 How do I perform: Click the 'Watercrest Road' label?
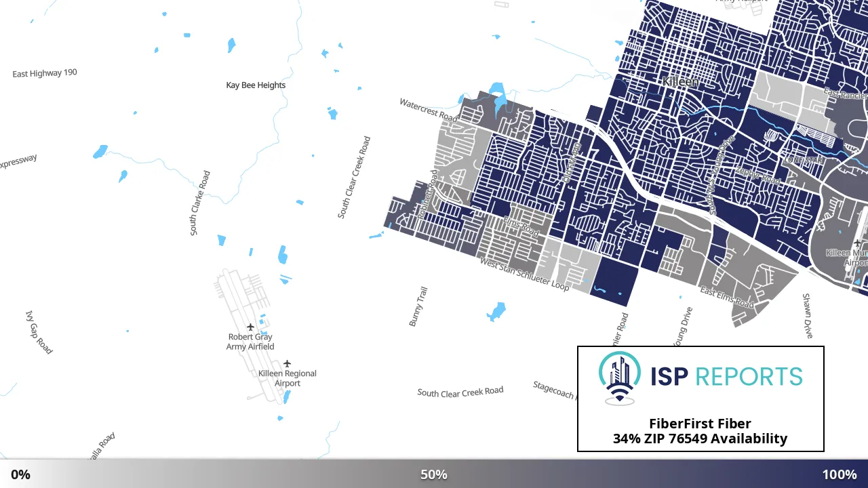[x=429, y=110]
